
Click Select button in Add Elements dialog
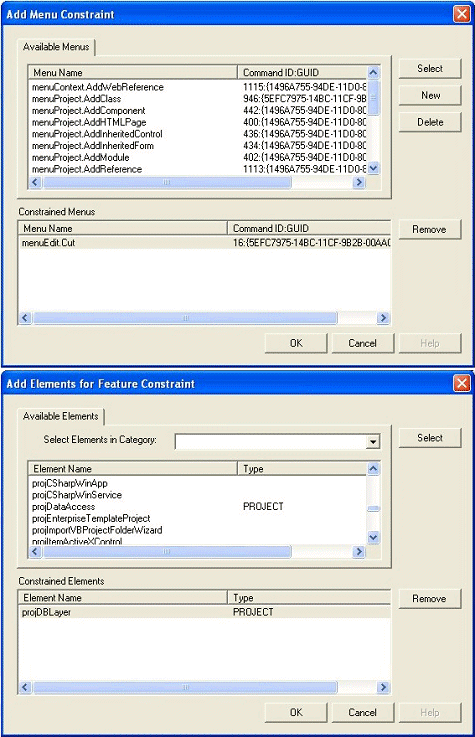click(430, 438)
